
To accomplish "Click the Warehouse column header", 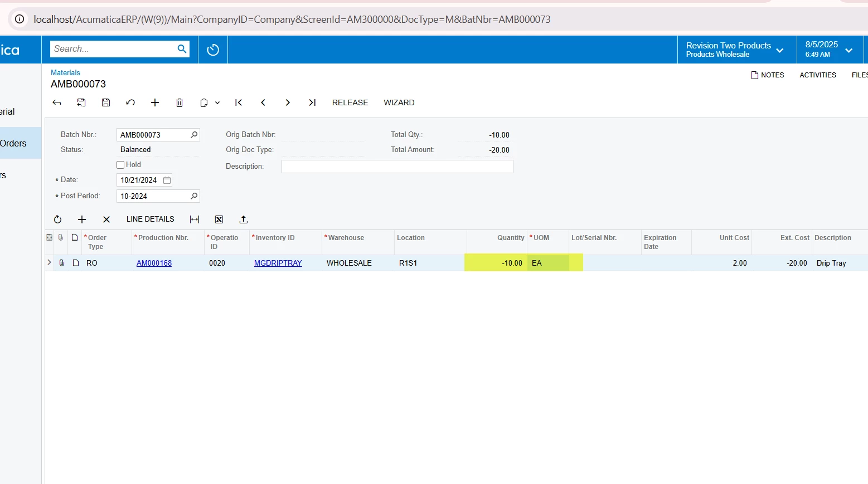I will [358, 242].
